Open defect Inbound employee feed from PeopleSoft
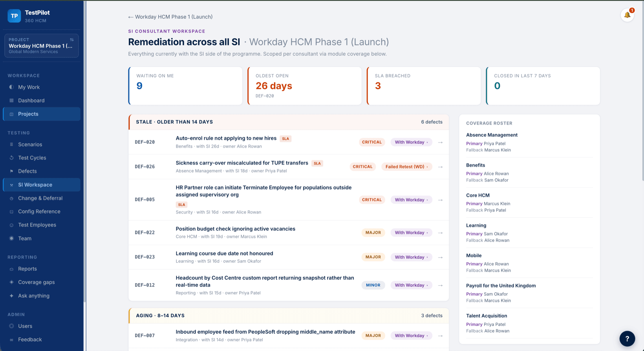The image size is (644, 351). [265, 332]
